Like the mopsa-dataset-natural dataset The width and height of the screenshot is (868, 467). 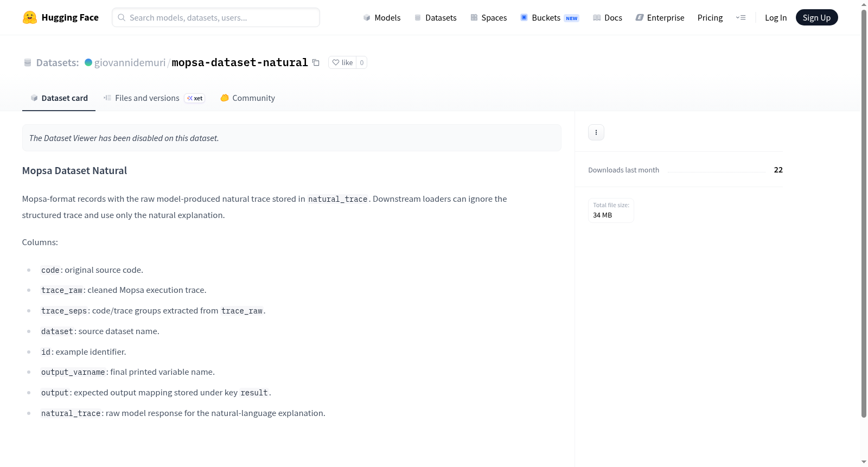342,62
